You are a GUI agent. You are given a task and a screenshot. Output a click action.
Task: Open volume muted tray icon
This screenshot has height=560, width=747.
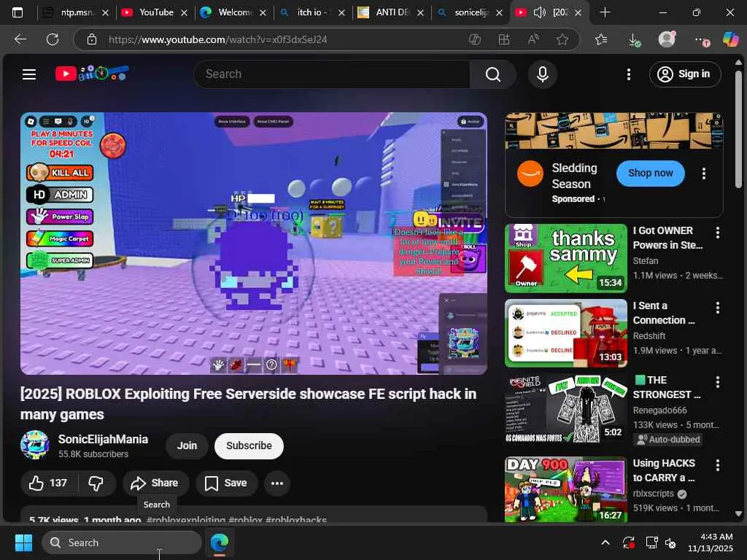671,542
